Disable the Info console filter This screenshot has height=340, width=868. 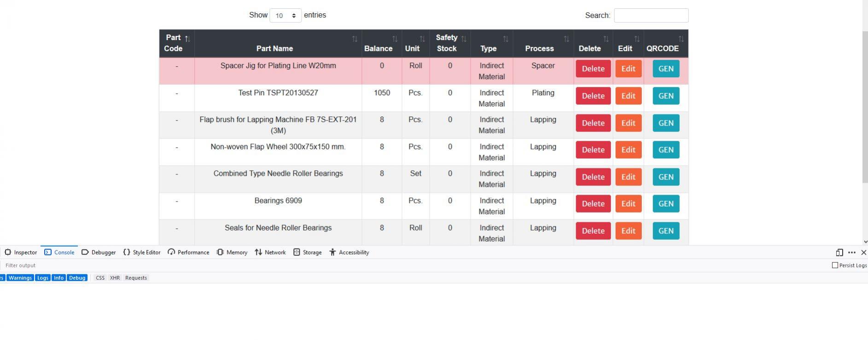click(x=58, y=278)
